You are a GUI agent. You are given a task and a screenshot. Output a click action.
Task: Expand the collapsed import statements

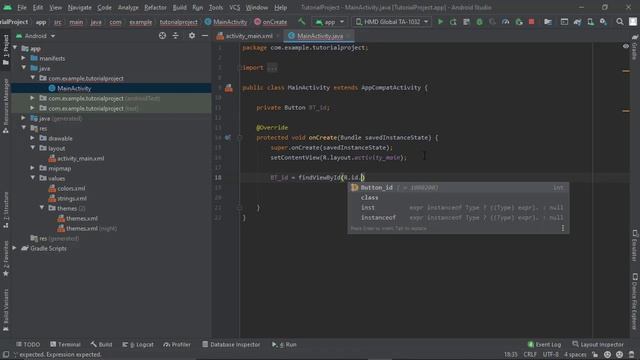click(x=272, y=68)
